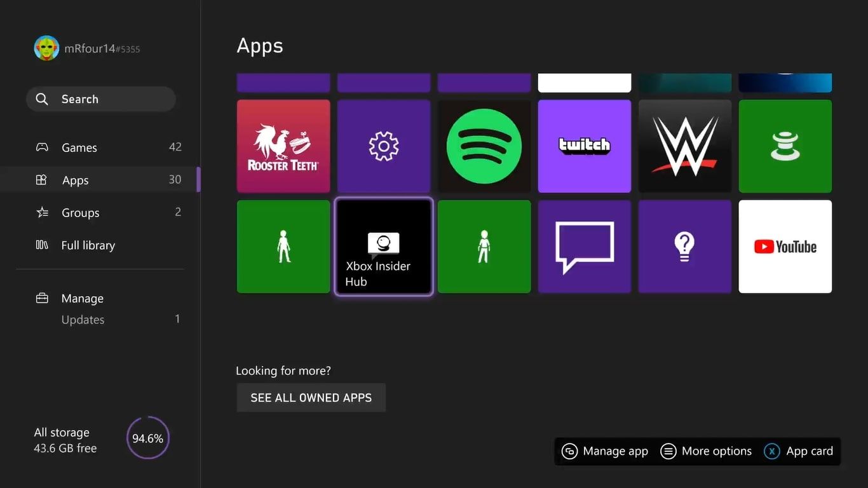Click the Manage app hint button

pos(605,451)
